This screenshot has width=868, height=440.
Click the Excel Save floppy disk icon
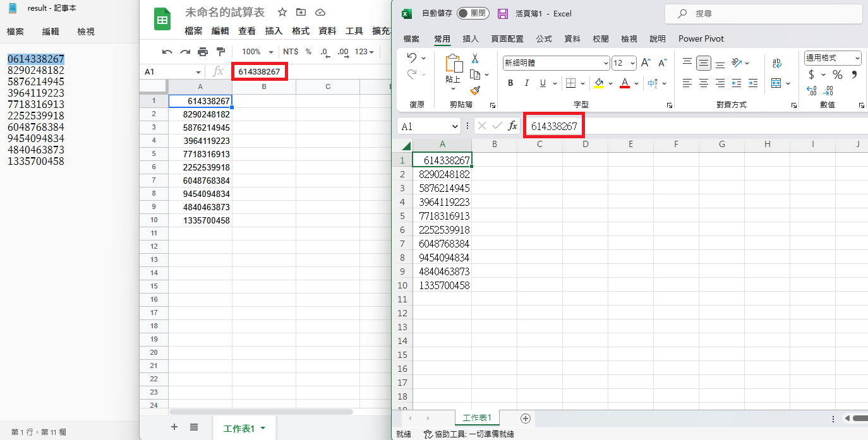pos(503,13)
